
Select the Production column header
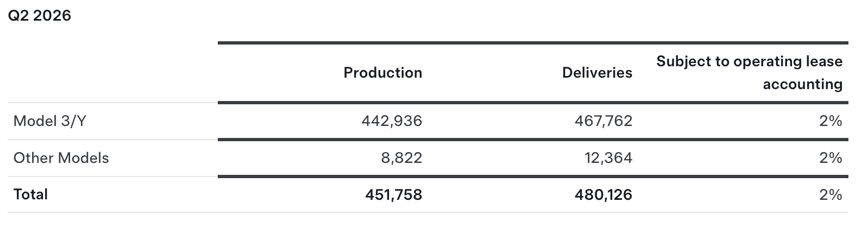[x=382, y=73]
